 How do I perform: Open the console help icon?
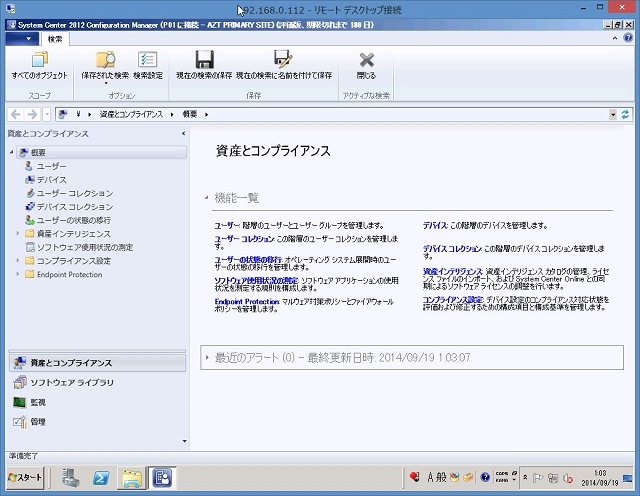628,38
